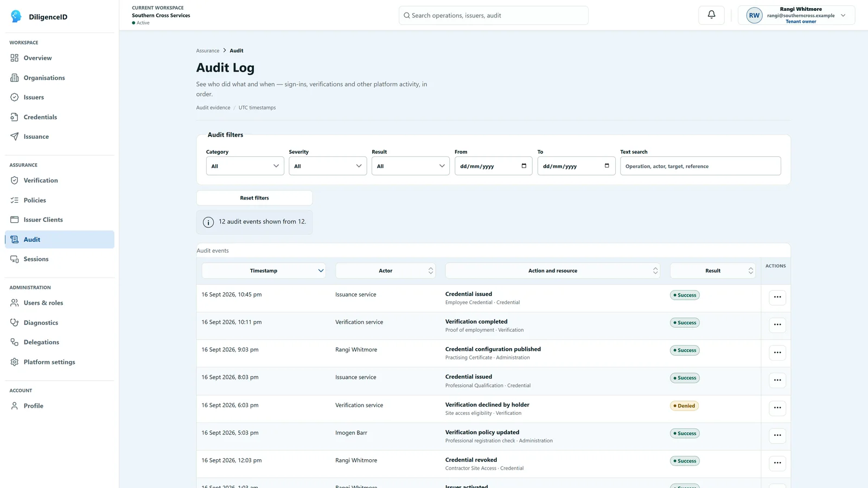The height and width of the screenshot is (488, 868).
Task: Expand the Category filter dropdown
Action: [x=245, y=166]
